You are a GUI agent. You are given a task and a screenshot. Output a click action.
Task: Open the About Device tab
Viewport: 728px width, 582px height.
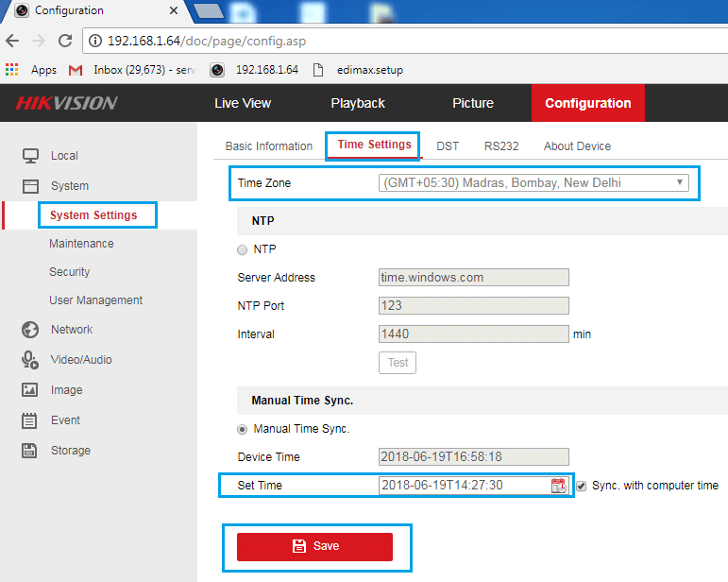tap(577, 146)
